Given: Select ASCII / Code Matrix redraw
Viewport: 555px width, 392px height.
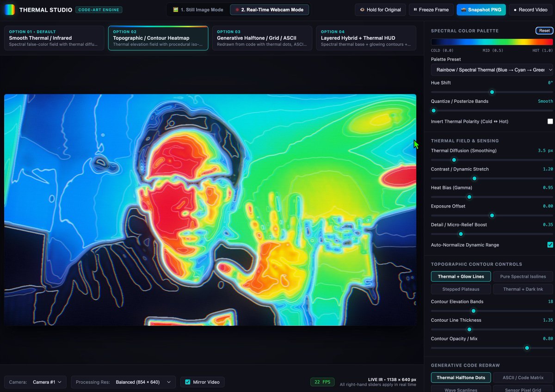Looking at the screenshot, I should (523, 378).
